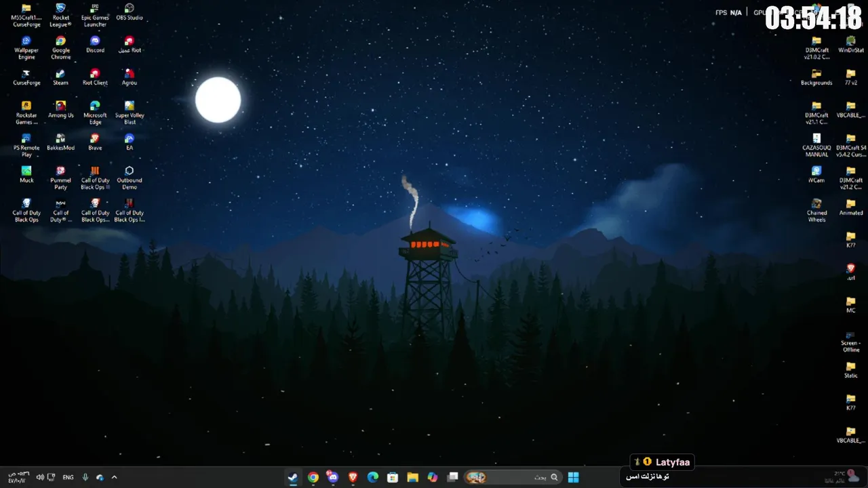This screenshot has height=488, width=868.
Task: Select the Agrou desktop shortcut
Action: coord(130,78)
